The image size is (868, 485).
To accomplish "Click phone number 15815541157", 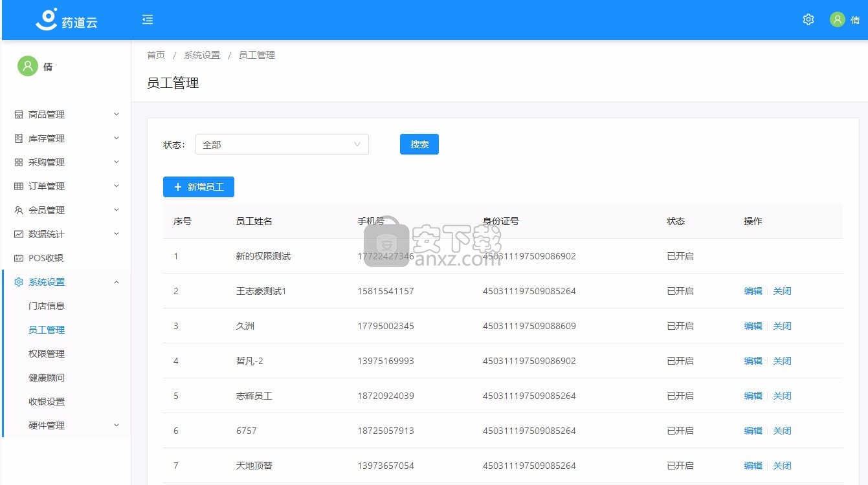I will 386,291.
